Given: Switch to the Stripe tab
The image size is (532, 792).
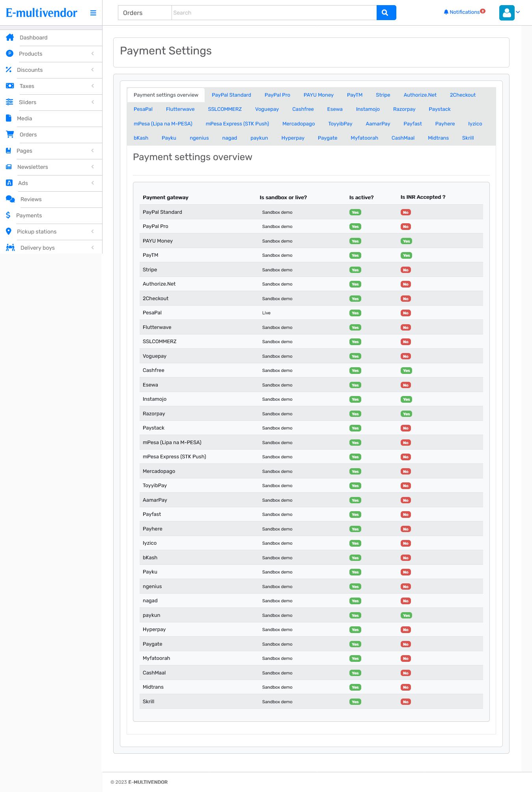Looking at the screenshot, I should [383, 95].
